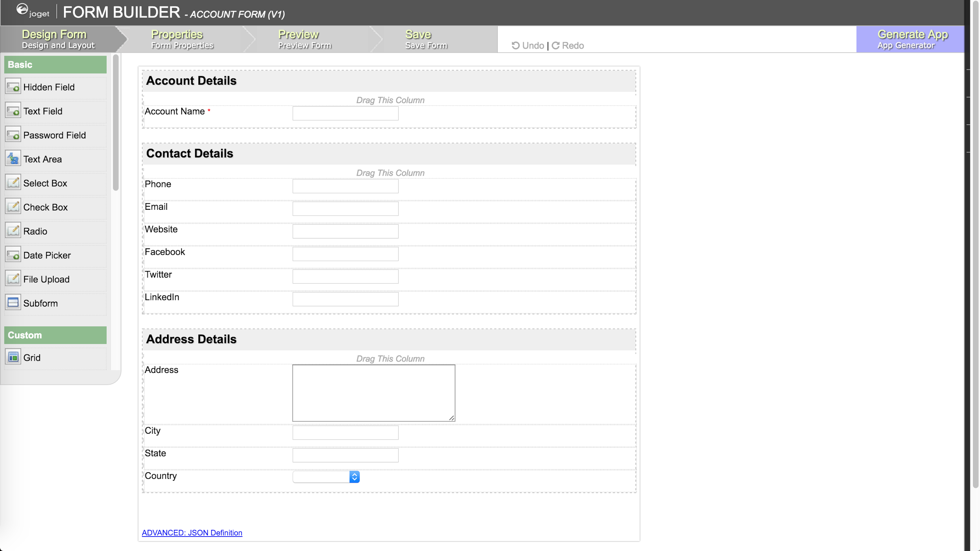The height and width of the screenshot is (551, 980).
Task: Click in the LinkedIn input field
Action: click(345, 299)
